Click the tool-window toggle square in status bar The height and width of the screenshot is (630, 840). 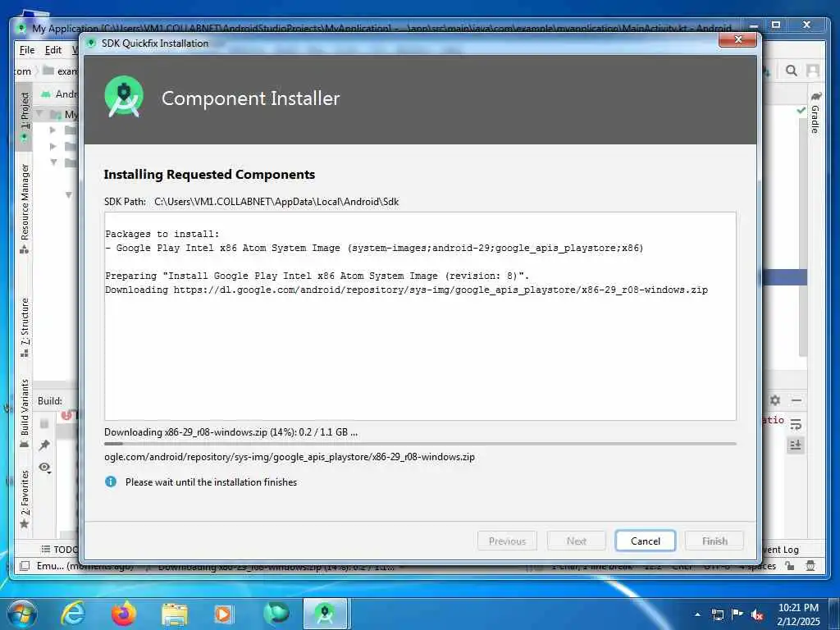click(x=24, y=566)
